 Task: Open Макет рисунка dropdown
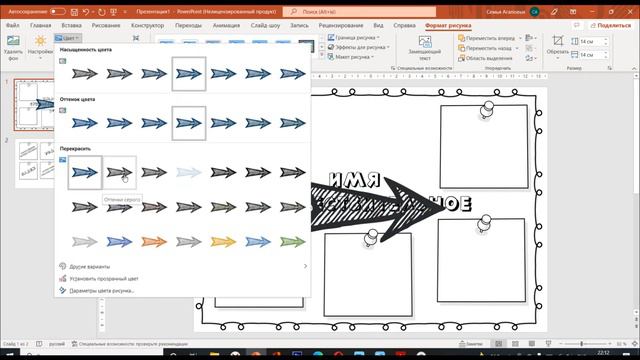tap(351, 57)
